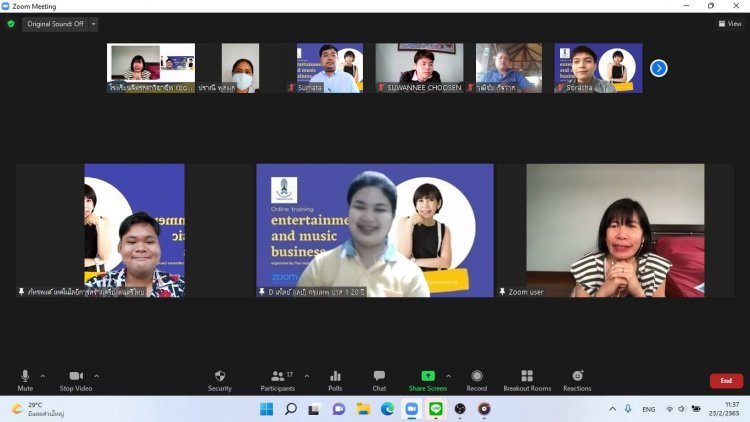Expand the arrow next to Participants
This screenshot has width=750, height=422.
(x=307, y=376)
